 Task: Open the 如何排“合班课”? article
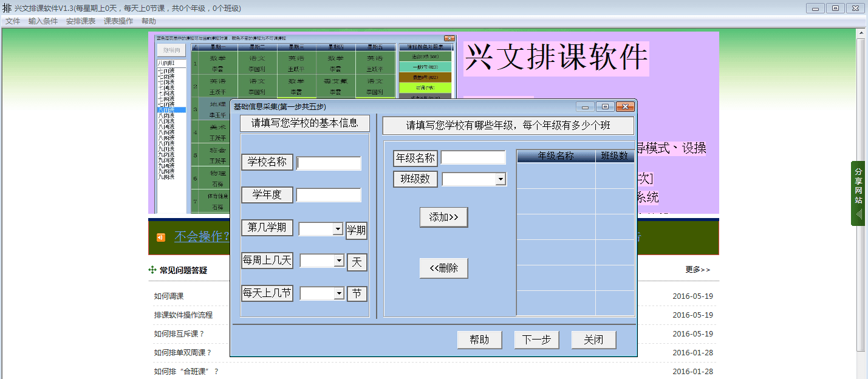186,372
